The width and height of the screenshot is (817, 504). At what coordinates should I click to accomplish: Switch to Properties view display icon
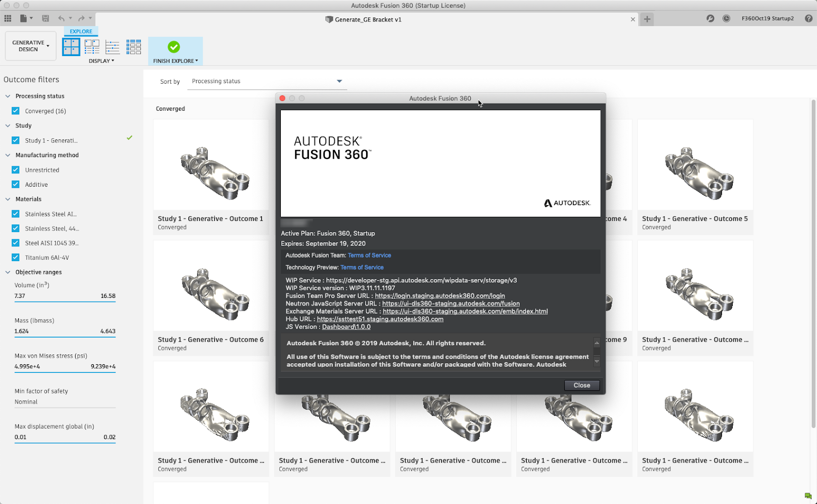92,47
